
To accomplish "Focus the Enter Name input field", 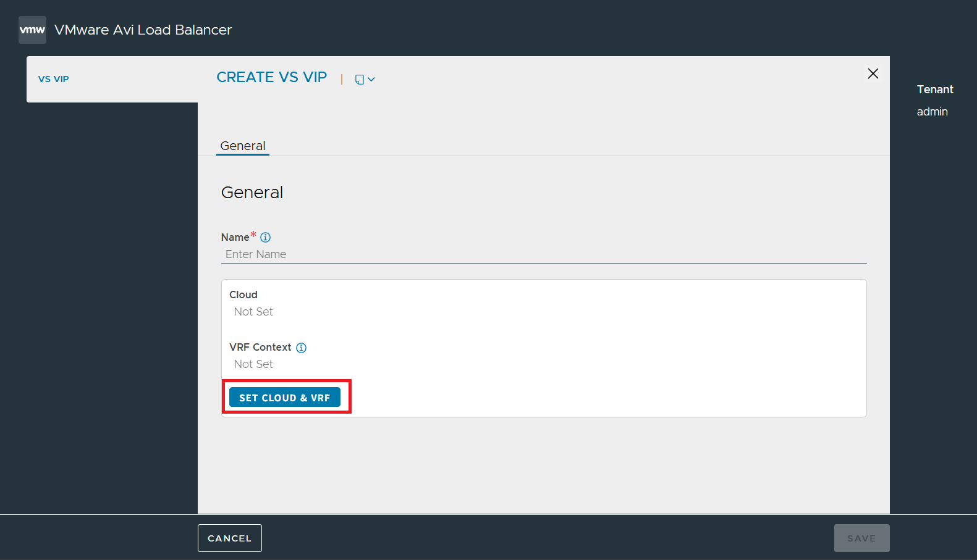I will tap(544, 254).
